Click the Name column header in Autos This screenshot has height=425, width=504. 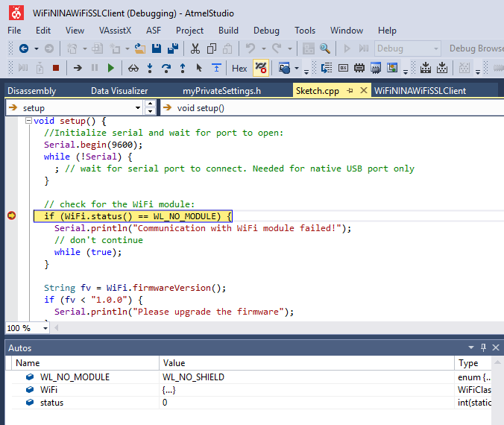[86, 363]
